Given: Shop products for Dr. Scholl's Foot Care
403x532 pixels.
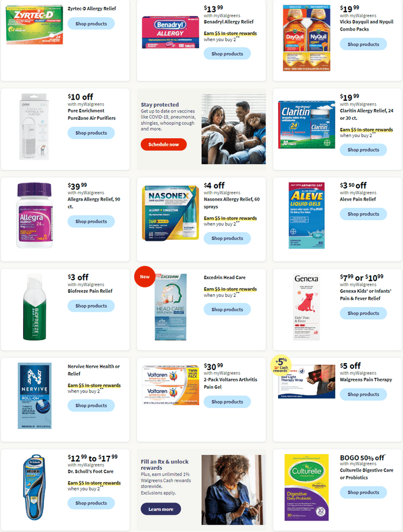Looking at the screenshot, I should coord(91,503).
